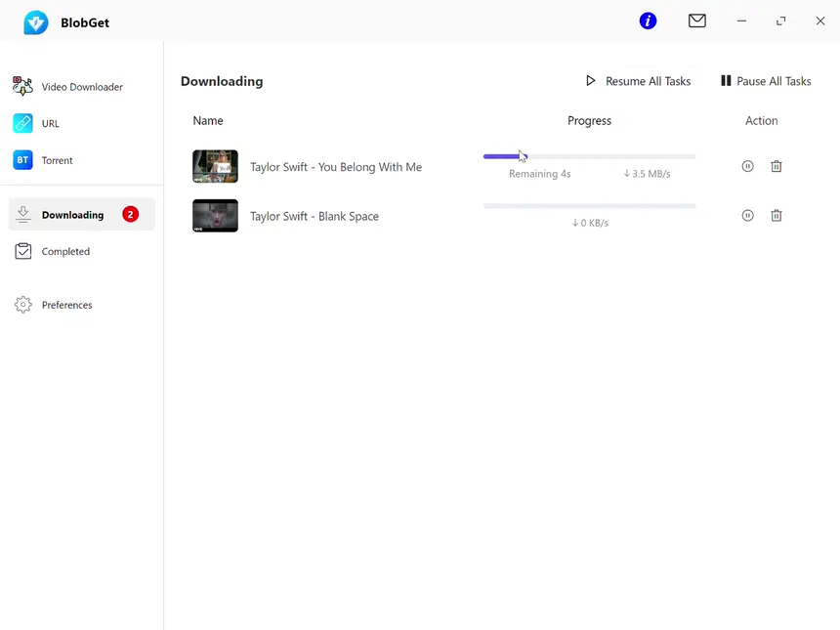Delete the Blank Space download task
Viewport: 840px width, 630px height.
coord(777,215)
